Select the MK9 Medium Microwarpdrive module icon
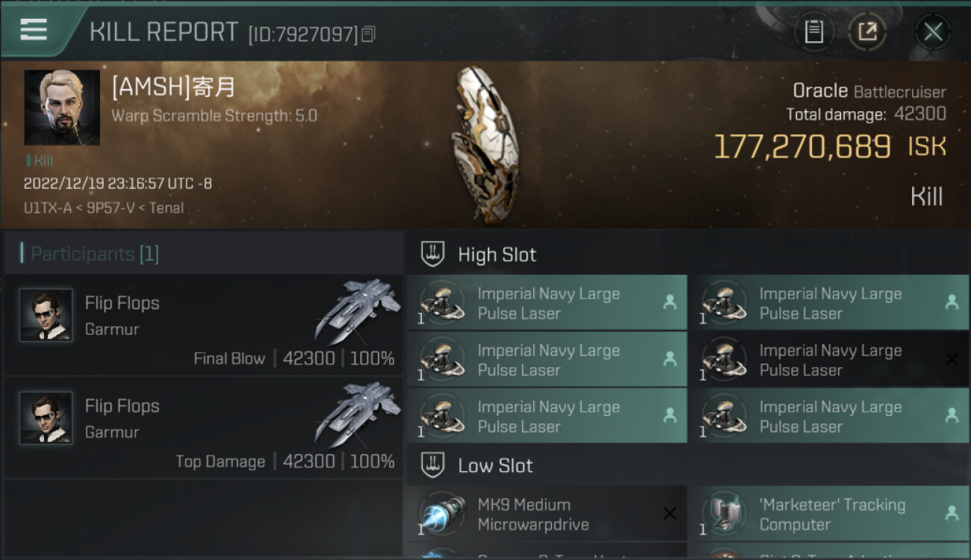 tap(443, 514)
